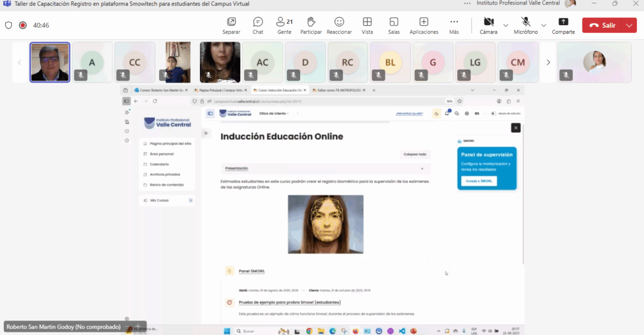Open the Reaccionar emoji menu
644x335 pixels.
click(339, 25)
